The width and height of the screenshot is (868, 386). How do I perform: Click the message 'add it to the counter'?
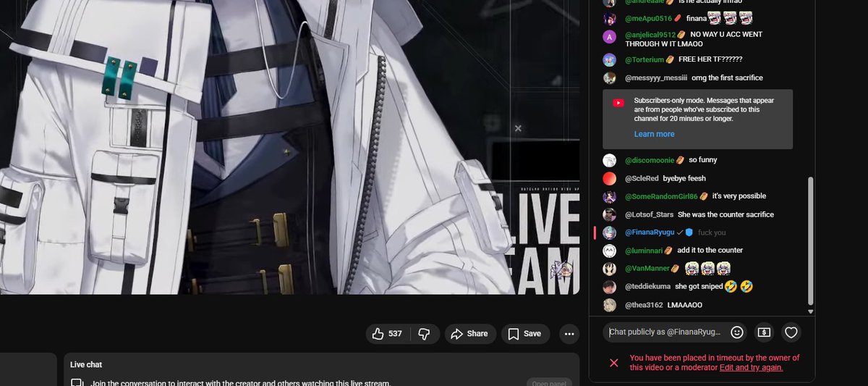point(710,250)
